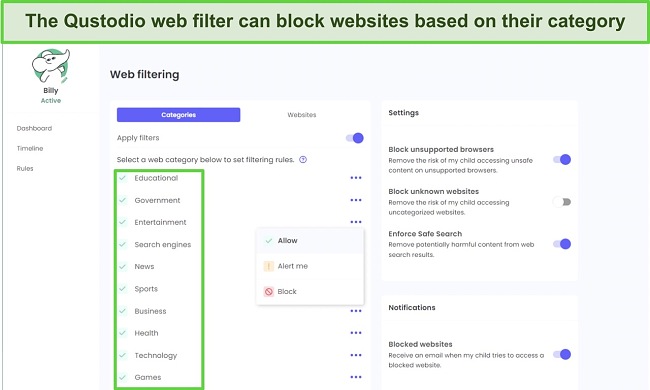Choose Allow in the popup menu
The height and width of the screenshot is (390, 650).
[x=310, y=240]
